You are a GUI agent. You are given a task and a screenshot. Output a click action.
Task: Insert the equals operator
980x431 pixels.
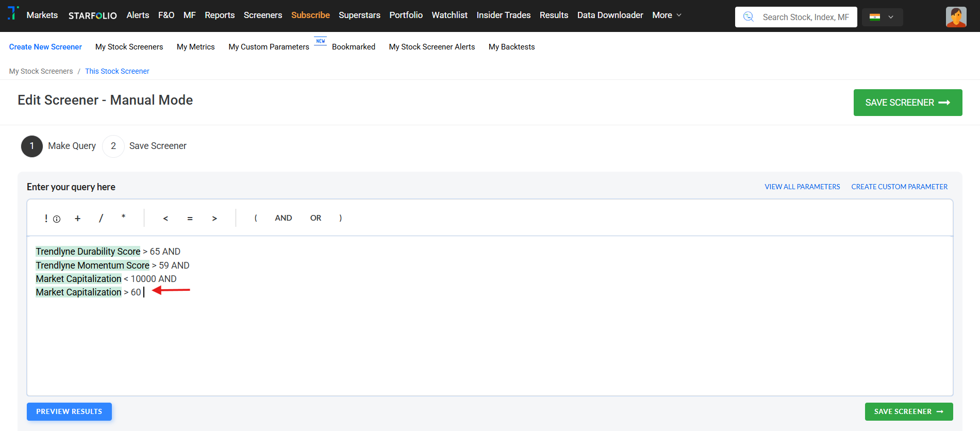(x=190, y=219)
